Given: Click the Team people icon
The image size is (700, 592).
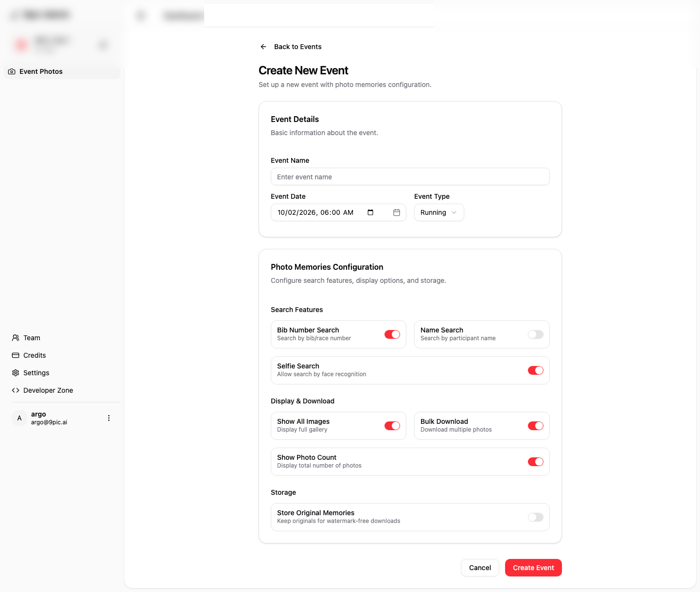Looking at the screenshot, I should [x=16, y=338].
